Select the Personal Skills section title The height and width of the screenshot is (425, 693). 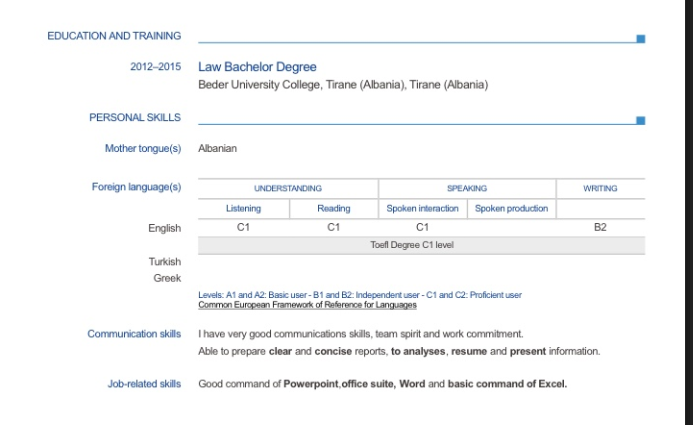135,117
